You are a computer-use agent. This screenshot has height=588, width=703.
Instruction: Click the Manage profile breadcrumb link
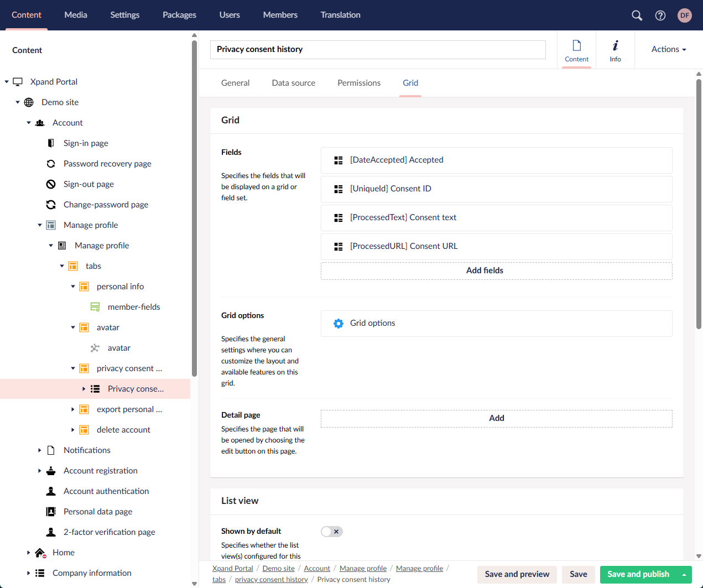click(363, 569)
